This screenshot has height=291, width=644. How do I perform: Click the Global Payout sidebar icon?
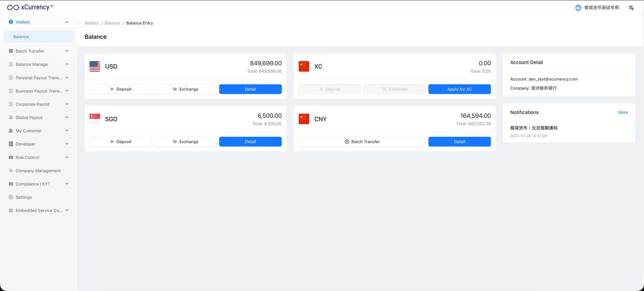pos(11,117)
